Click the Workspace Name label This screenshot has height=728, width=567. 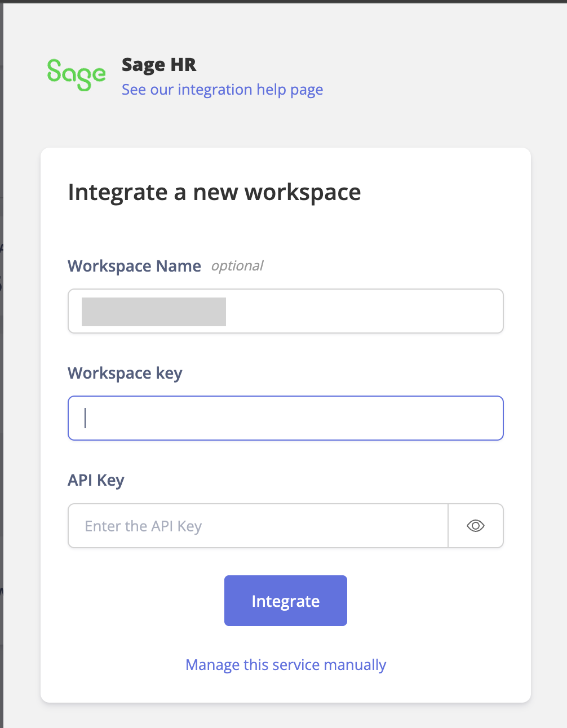click(x=134, y=266)
